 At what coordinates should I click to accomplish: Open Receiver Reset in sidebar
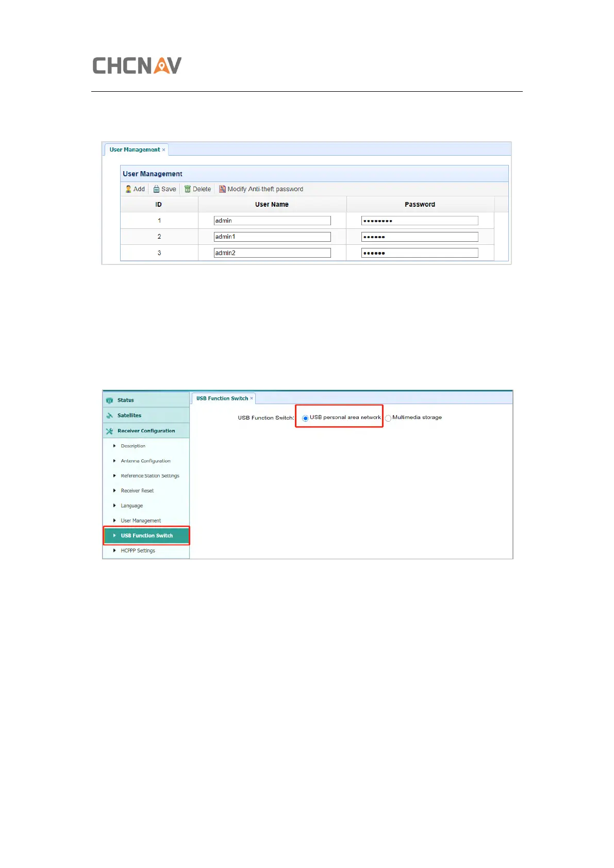click(x=137, y=491)
